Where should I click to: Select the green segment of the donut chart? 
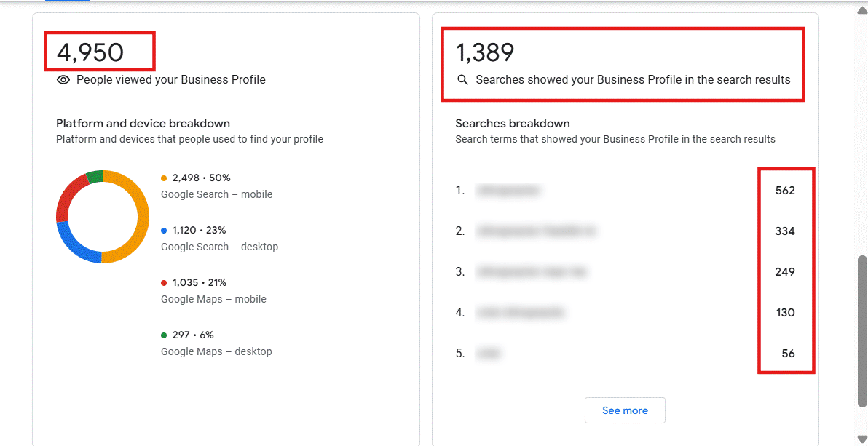(94, 176)
